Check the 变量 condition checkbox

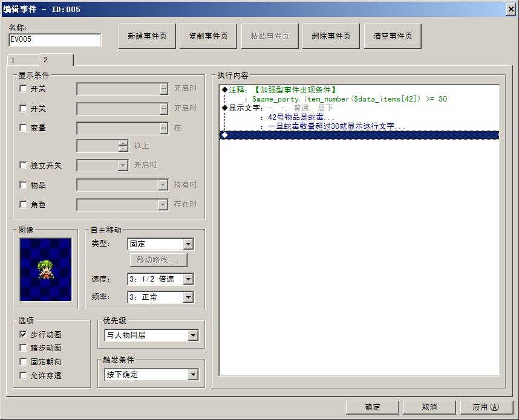[23, 128]
